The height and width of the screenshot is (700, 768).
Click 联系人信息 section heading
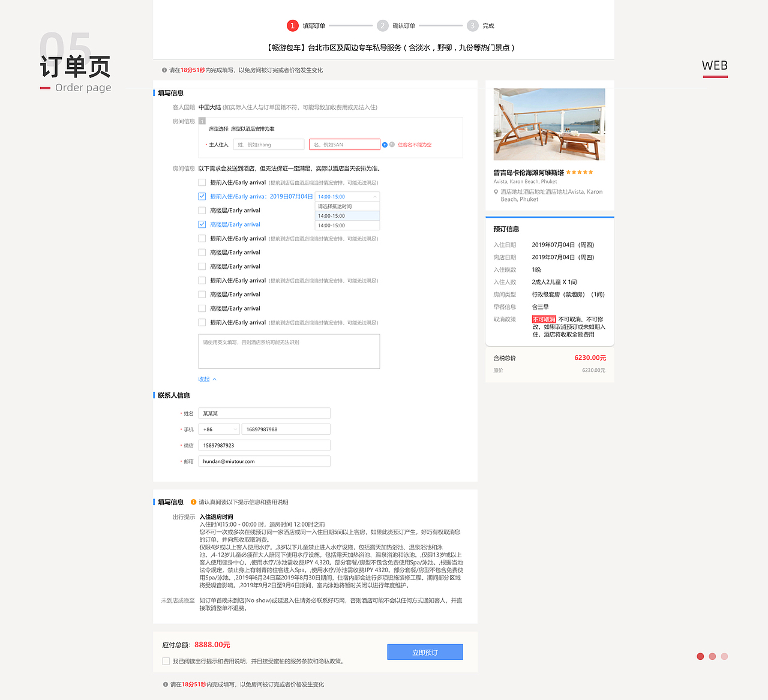[174, 395]
